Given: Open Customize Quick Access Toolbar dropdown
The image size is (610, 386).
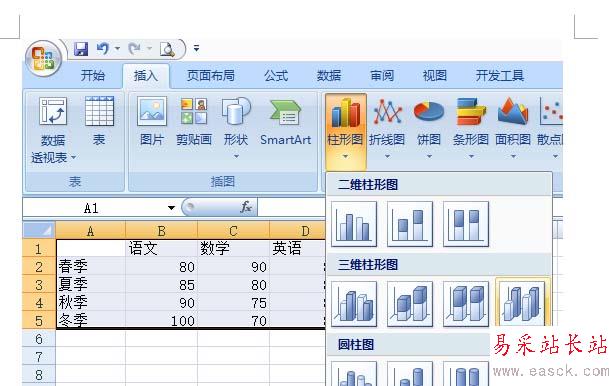Looking at the screenshot, I should 196,49.
